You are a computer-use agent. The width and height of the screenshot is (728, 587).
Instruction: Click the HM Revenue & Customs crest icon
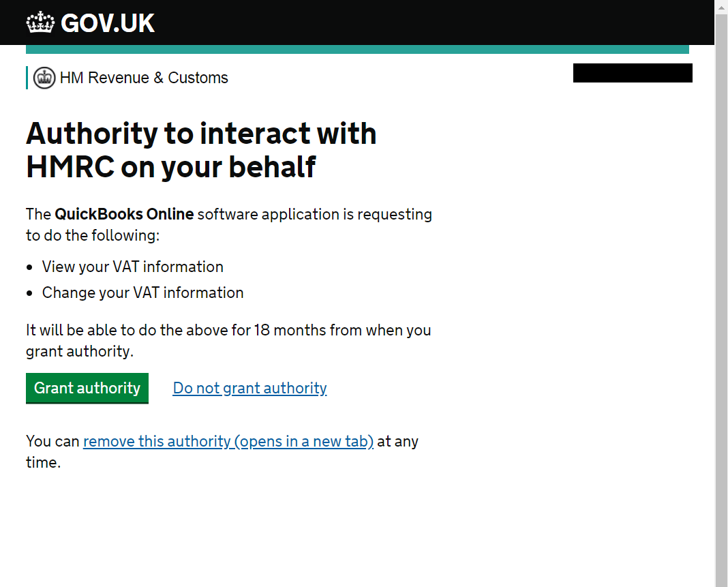44,78
